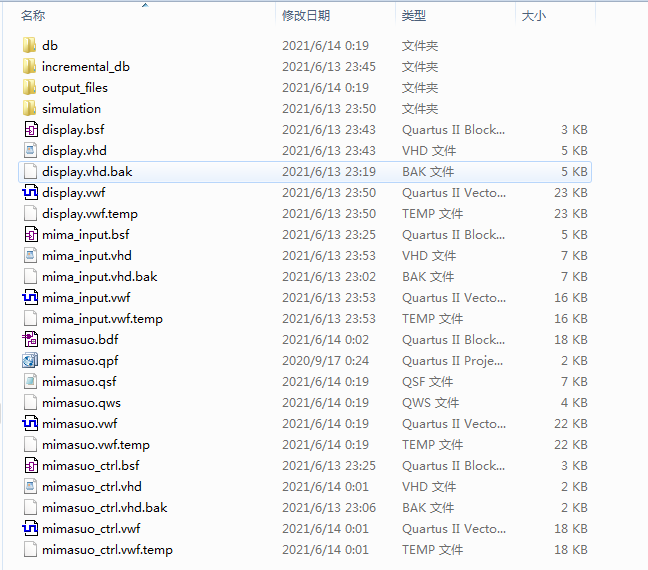Screen dimensions: 648x570
Task: Select the mima_input.vwf file name
Action: (86, 298)
